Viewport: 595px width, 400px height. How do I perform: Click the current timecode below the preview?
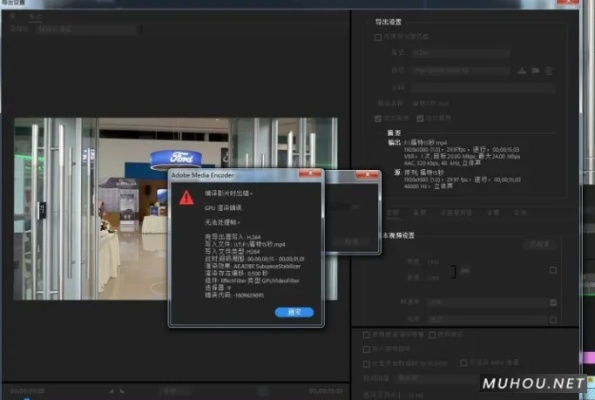pyautogui.click(x=27, y=391)
